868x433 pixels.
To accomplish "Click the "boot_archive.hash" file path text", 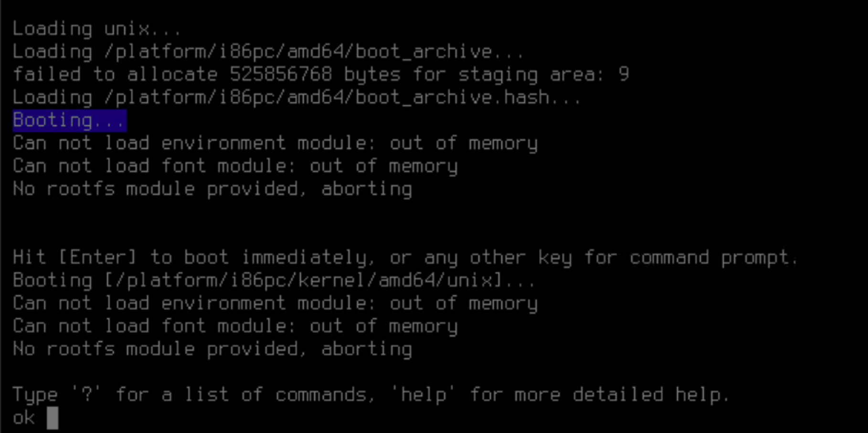I will [x=453, y=97].
